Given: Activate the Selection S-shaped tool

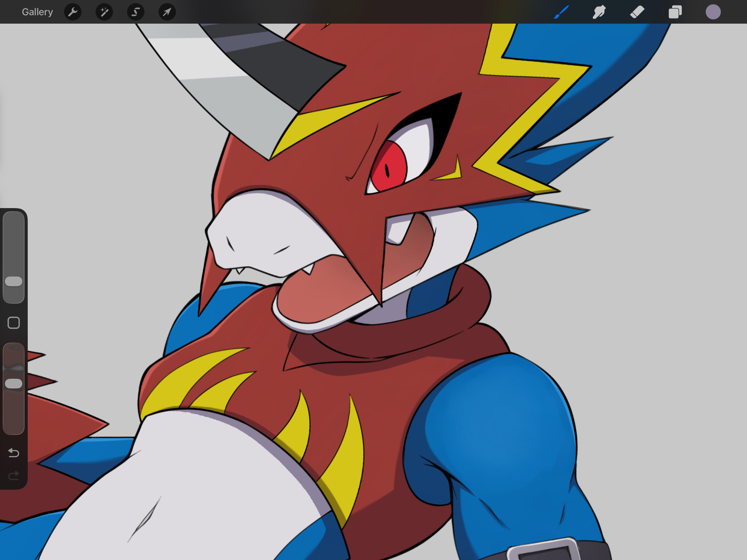Looking at the screenshot, I should pos(136,12).
